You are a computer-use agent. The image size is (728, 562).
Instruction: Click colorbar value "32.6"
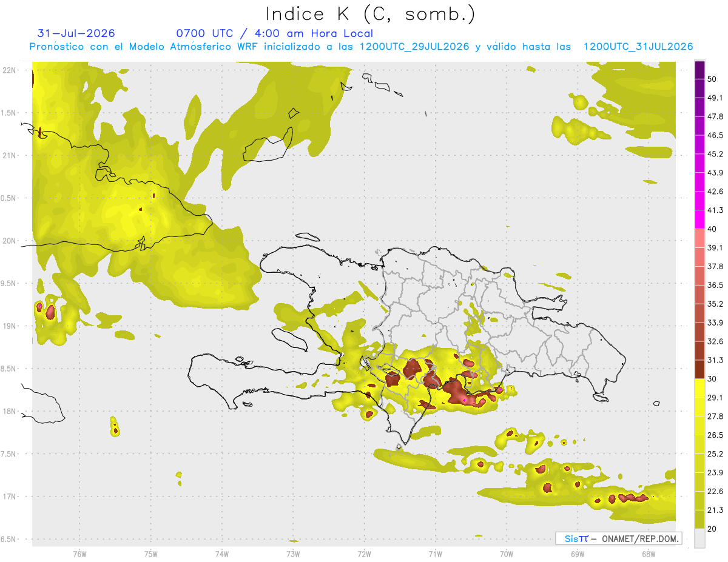click(x=716, y=341)
